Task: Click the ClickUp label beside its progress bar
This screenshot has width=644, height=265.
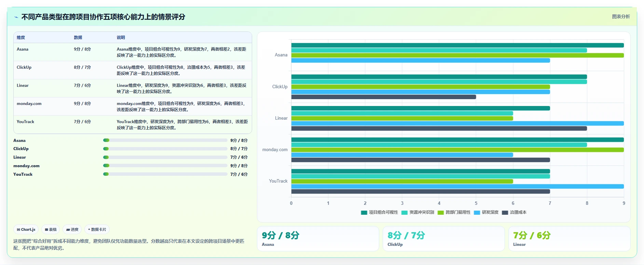Action: [21, 149]
